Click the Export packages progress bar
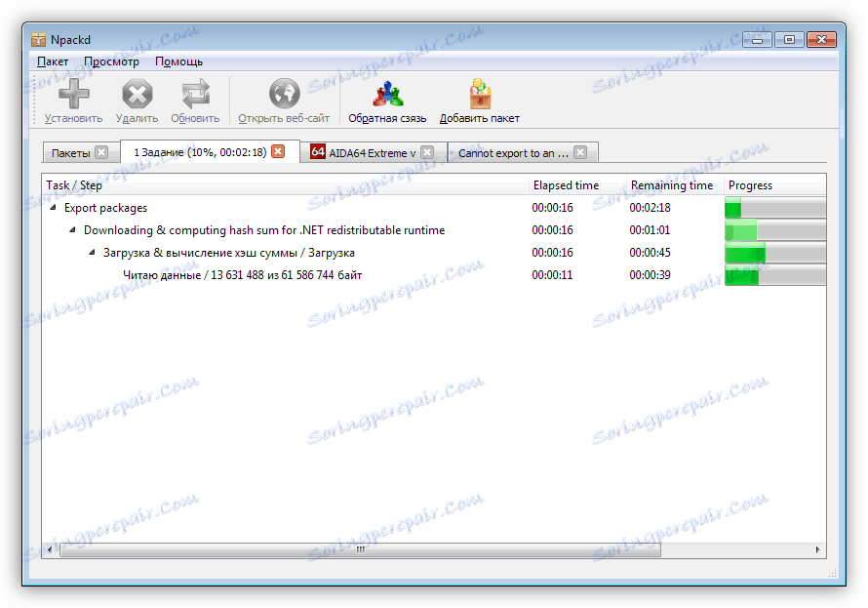Viewport: 868px width, 608px height. [x=775, y=208]
